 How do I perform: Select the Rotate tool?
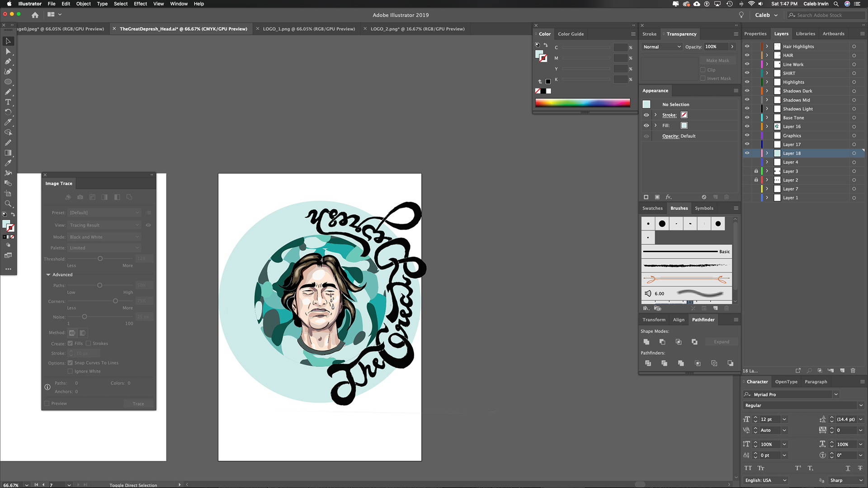pyautogui.click(x=8, y=112)
